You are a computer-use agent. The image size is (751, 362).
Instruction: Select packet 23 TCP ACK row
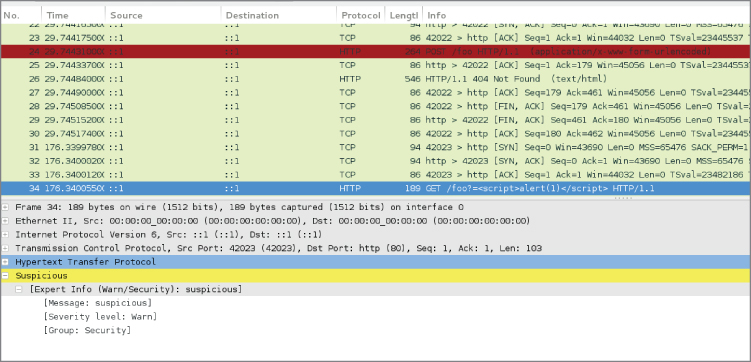tap(376, 37)
